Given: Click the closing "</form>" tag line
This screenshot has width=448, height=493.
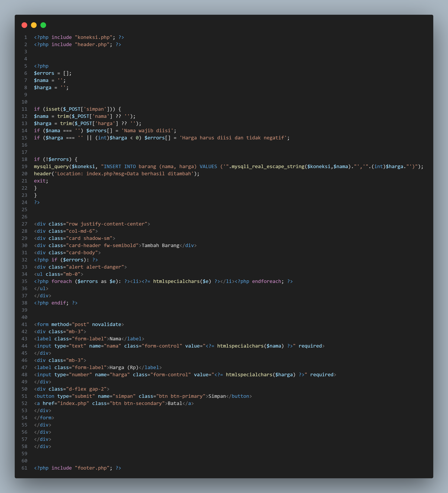Looking at the screenshot, I should click(x=44, y=418).
